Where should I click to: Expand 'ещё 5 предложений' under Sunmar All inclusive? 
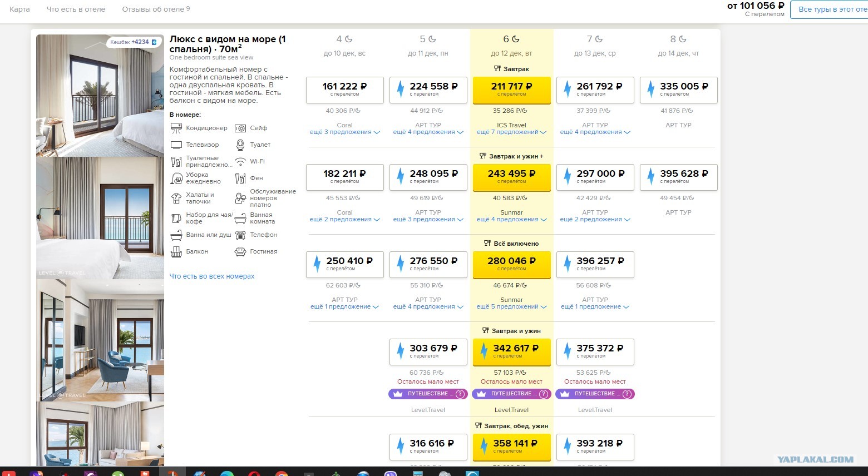click(x=512, y=307)
